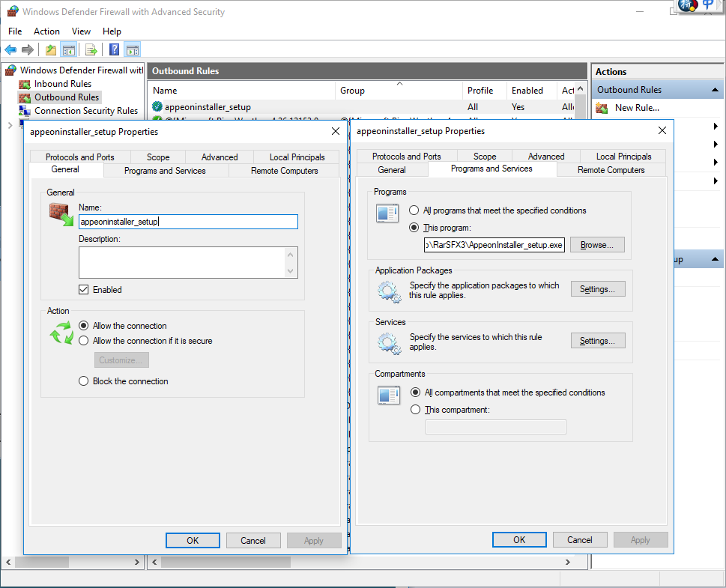Open Services Settings button
The image size is (726, 588).
598,341
